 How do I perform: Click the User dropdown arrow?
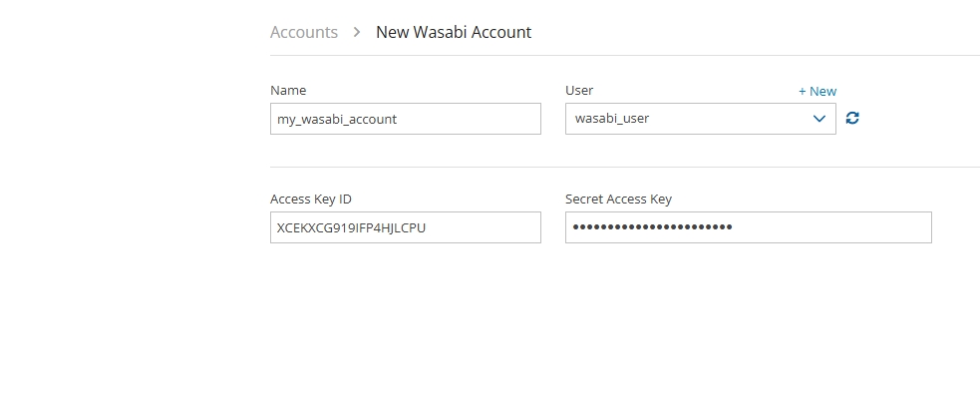click(x=819, y=118)
